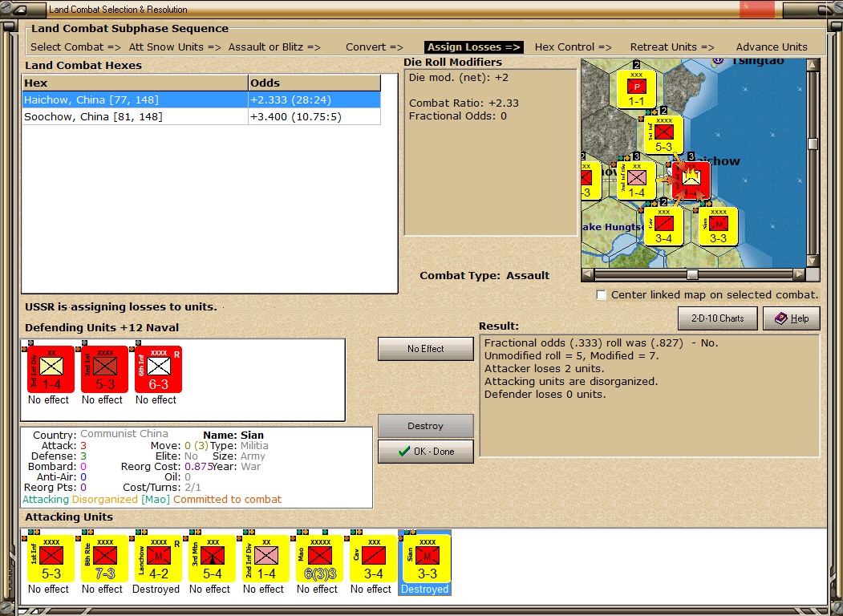The width and height of the screenshot is (843, 616).
Task: Open the 2-D-10 Charts
Action: [x=717, y=318]
